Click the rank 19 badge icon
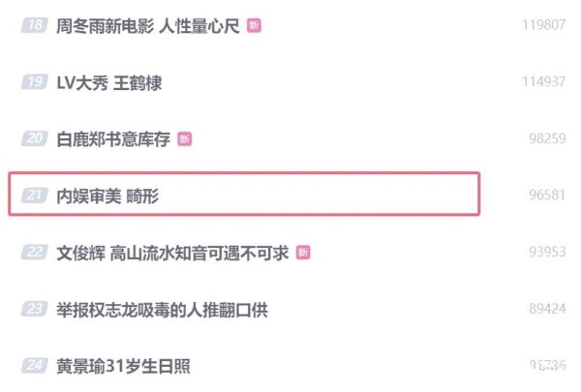The width and height of the screenshot is (581, 392). [35, 82]
